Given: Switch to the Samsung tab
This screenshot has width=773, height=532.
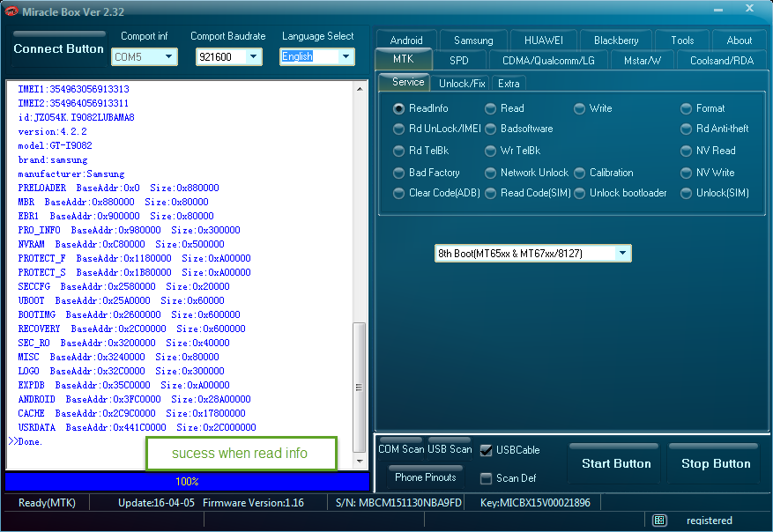Looking at the screenshot, I should coord(473,40).
